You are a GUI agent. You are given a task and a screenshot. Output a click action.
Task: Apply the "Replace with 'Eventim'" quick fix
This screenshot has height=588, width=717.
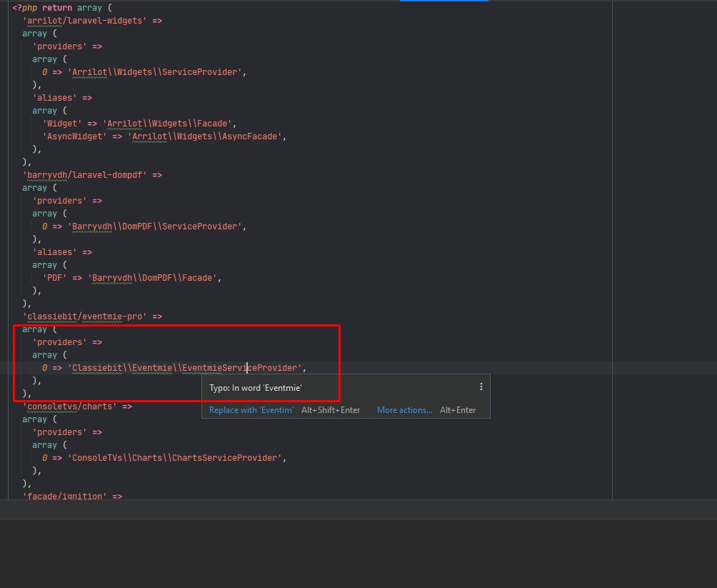pos(251,410)
